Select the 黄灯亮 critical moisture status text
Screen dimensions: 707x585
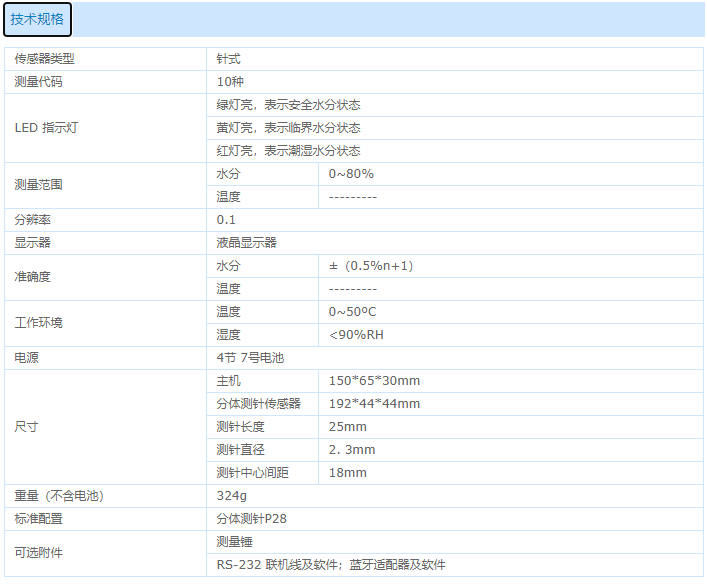click(x=288, y=128)
